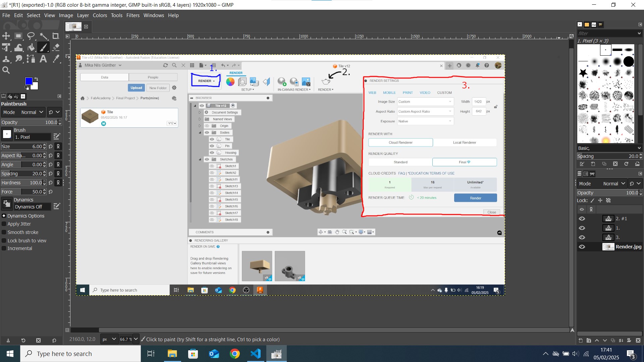Expand the Bodies tree node
The width and height of the screenshot is (644, 362).
coord(200,132)
